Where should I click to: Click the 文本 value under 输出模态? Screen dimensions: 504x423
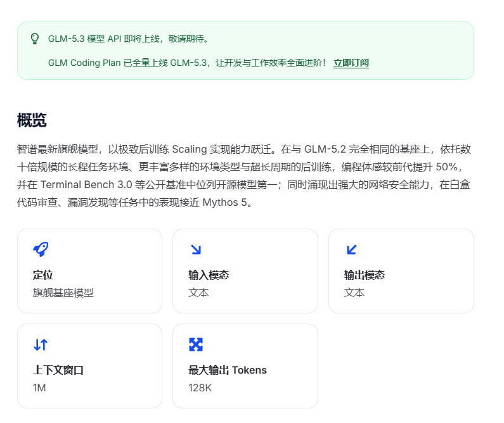354,293
